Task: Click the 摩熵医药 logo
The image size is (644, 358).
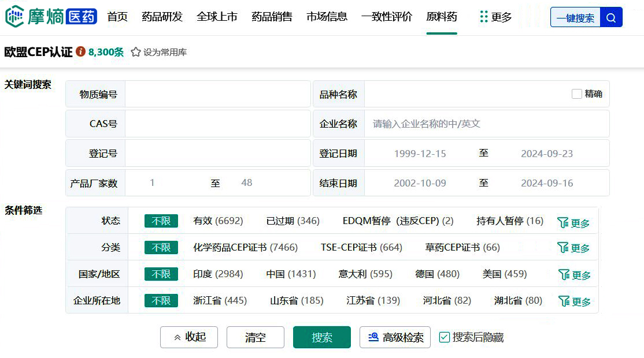Action: [x=51, y=17]
